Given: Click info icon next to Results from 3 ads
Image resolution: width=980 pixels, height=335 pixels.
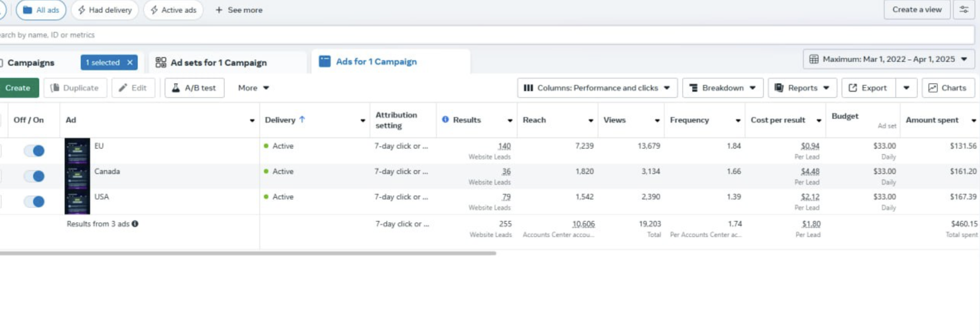Looking at the screenshot, I should pyautogui.click(x=135, y=224).
